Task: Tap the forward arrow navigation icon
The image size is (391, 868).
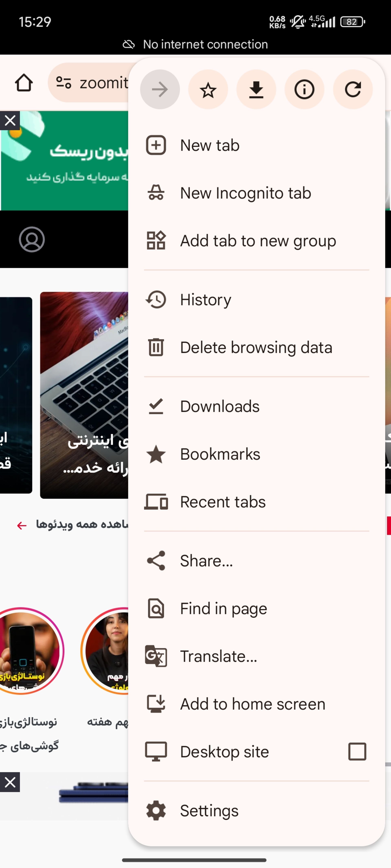Action: click(160, 90)
